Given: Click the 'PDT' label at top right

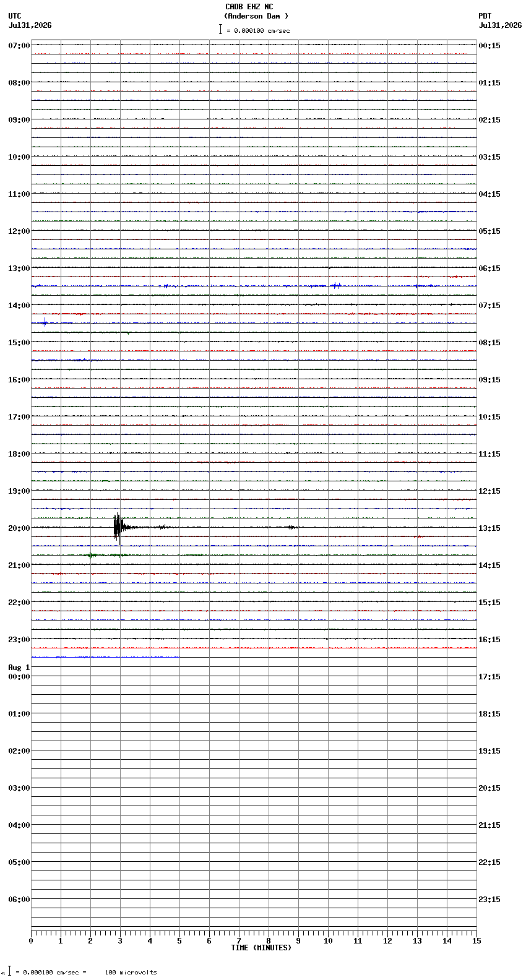Looking at the screenshot, I should point(485,16).
